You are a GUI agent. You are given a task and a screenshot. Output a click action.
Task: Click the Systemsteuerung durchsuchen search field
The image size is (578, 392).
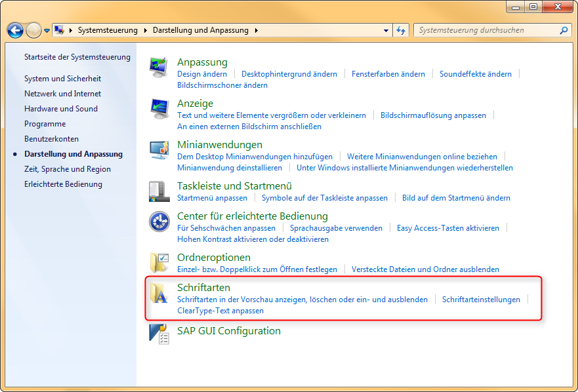(x=487, y=30)
